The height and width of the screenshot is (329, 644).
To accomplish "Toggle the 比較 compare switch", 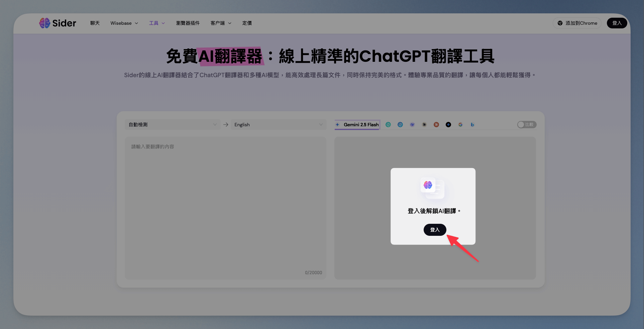I will tap(526, 125).
